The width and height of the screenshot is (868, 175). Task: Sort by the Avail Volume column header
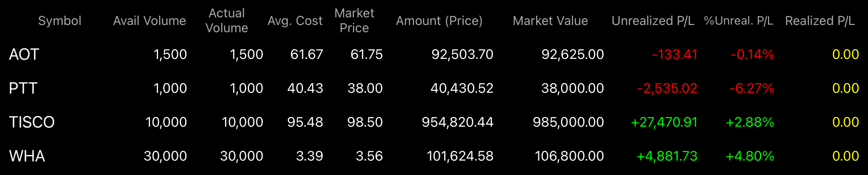click(149, 21)
